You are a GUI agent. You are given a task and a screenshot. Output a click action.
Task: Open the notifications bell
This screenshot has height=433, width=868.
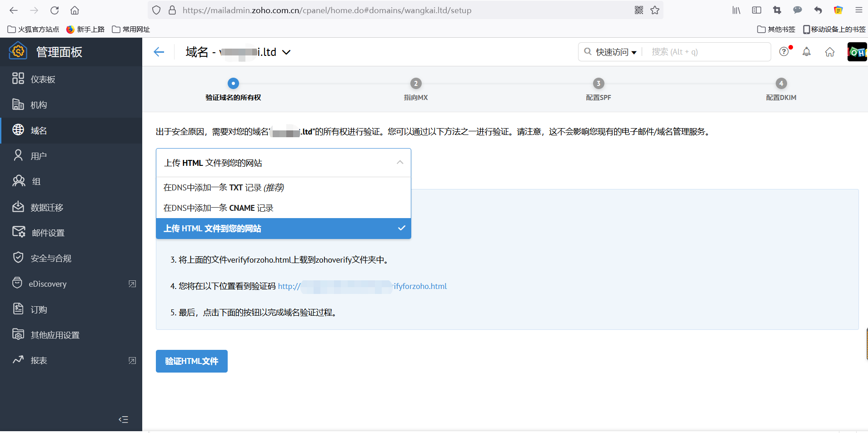click(807, 52)
